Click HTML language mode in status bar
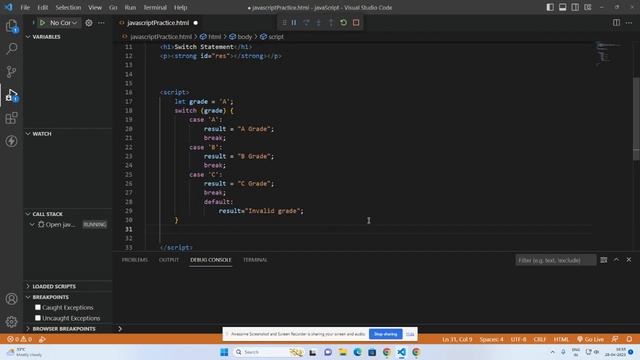The image size is (640, 360). 561,339
